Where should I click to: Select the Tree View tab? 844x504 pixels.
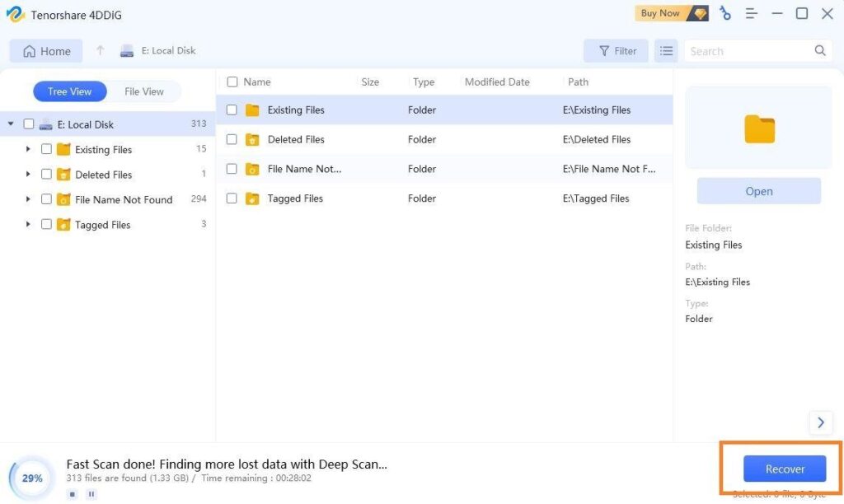[70, 91]
